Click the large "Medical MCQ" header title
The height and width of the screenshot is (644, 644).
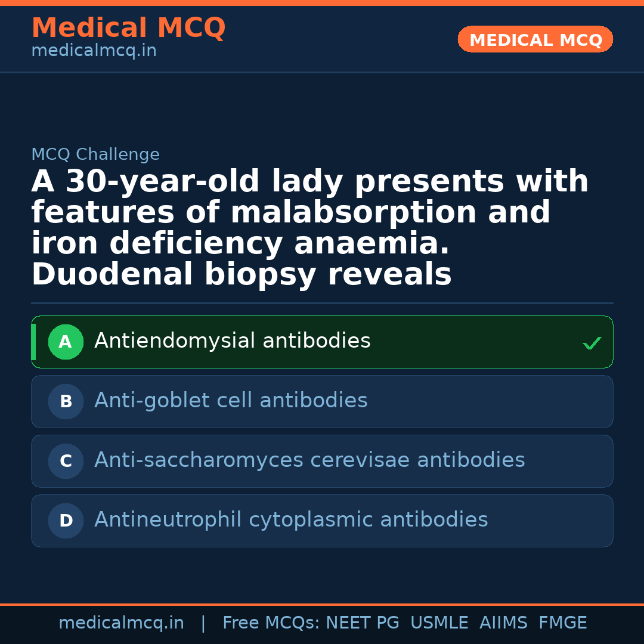pyautogui.click(x=128, y=28)
